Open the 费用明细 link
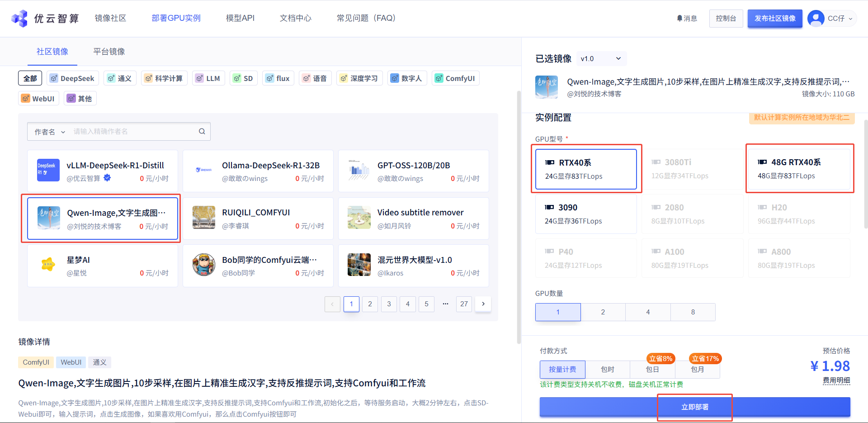The width and height of the screenshot is (868, 423). point(836,380)
